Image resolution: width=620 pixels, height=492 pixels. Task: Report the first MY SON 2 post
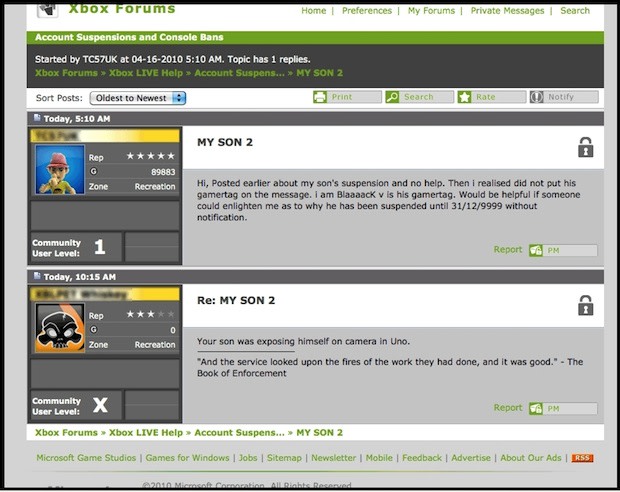508,250
